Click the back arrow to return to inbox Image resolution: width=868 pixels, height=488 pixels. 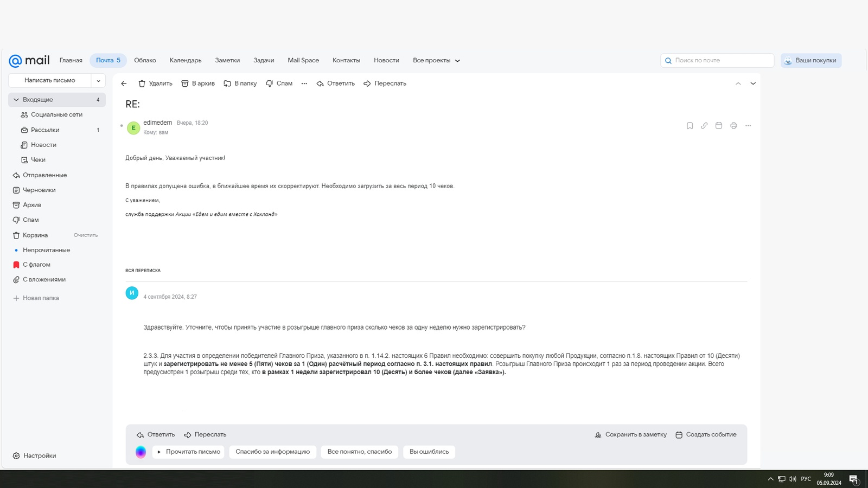coord(124,84)
